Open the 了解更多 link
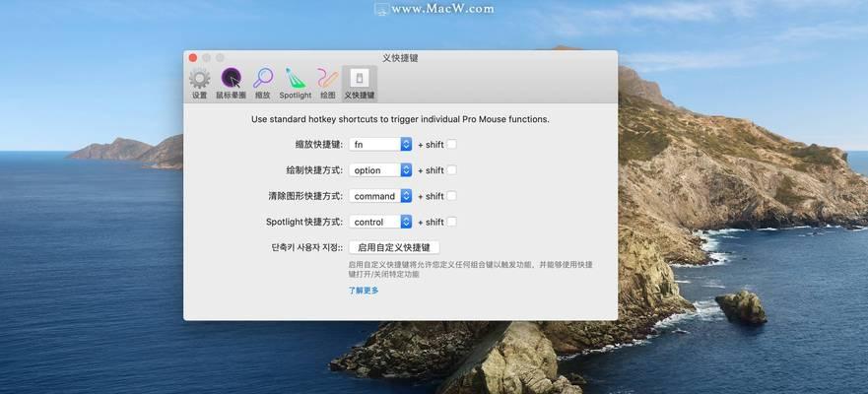 tap(364, 290)
